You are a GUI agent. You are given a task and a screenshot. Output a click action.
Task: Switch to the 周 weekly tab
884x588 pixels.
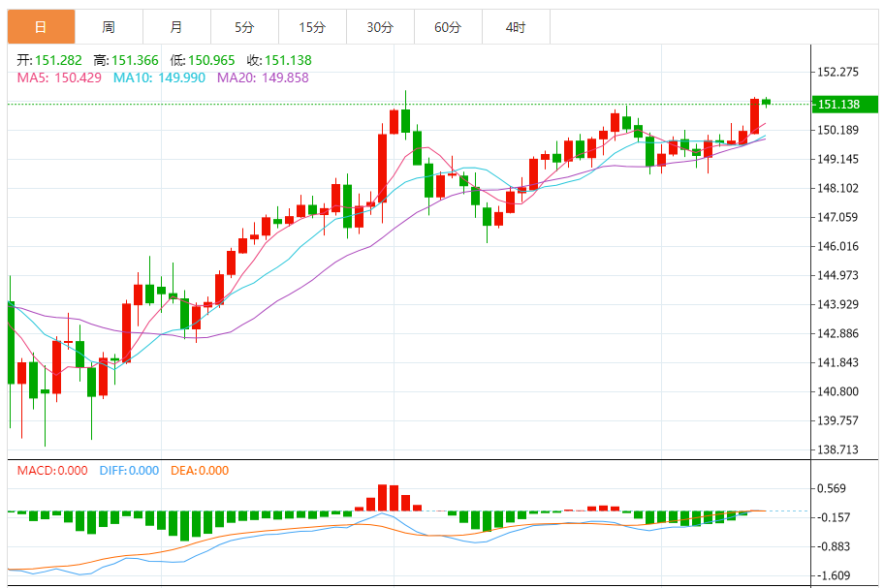click(x=109, y=27)
